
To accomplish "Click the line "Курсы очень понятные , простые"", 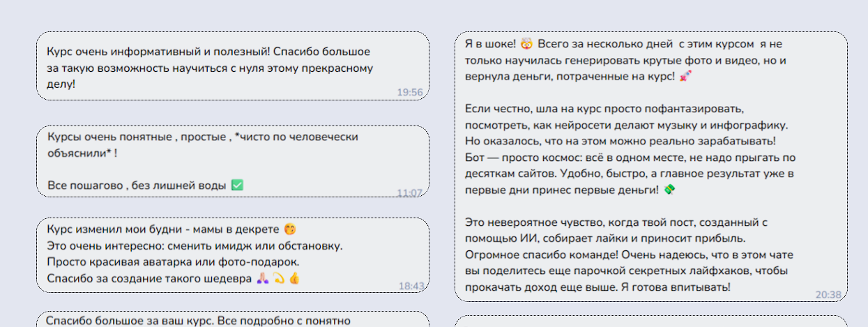I will [138, 137].
